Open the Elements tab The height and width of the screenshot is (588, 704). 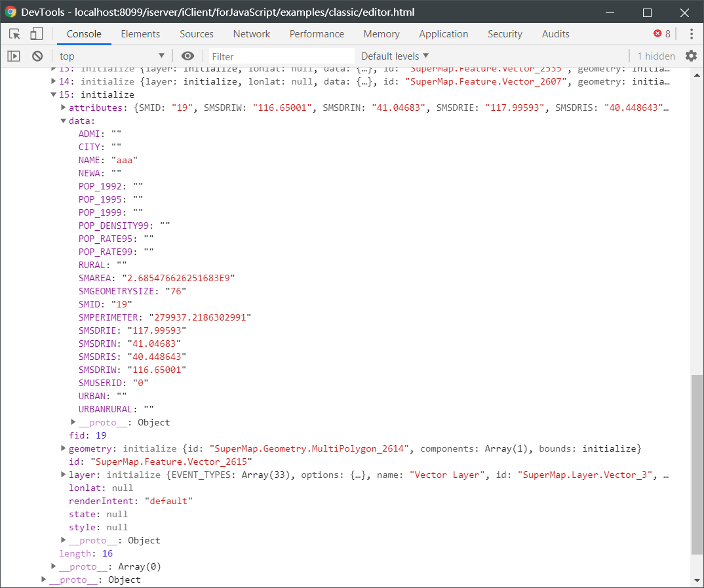click(x=140, y=34)
